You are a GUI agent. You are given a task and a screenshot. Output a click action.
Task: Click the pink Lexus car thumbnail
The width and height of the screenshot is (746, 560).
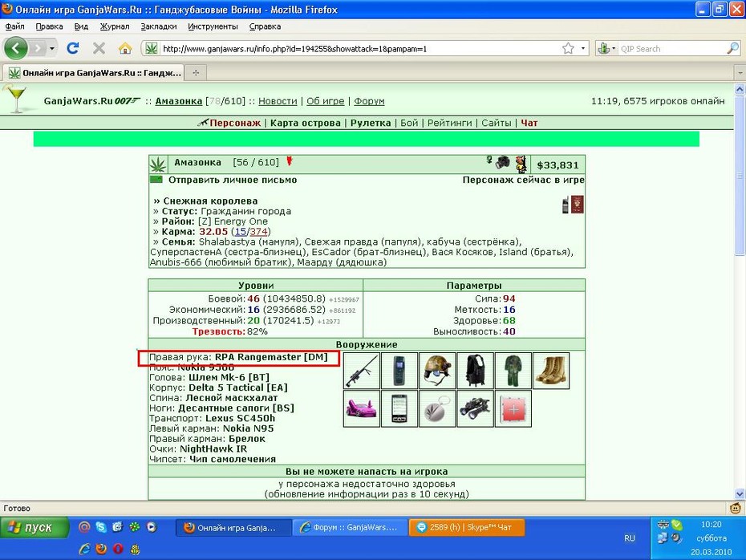(361, 408)
